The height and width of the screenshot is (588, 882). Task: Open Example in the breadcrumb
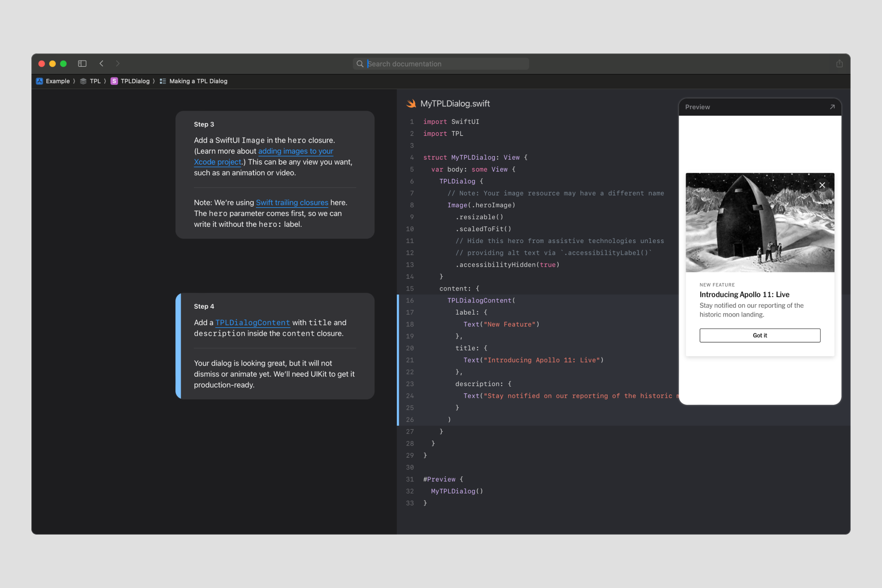tap(58, 81)
